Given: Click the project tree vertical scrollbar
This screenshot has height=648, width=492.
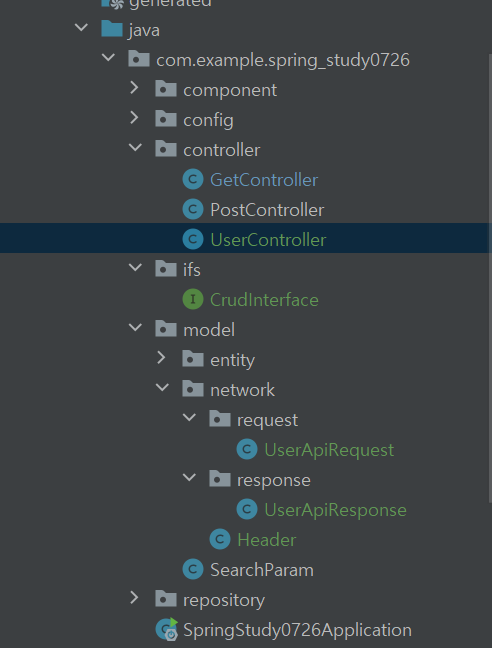Looking at the screenshot, I should (490, 277).
